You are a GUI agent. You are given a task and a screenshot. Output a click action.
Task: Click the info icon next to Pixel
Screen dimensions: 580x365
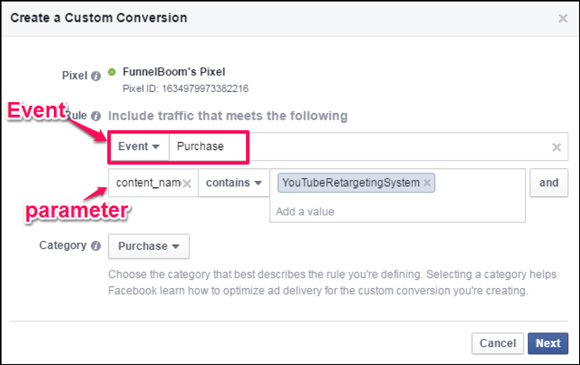[96, 76]
